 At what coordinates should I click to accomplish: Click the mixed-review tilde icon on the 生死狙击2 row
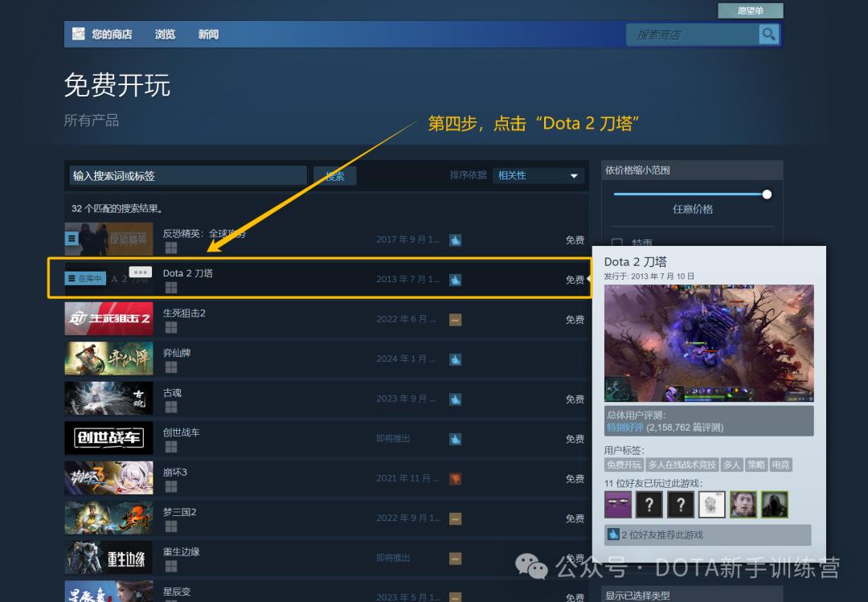456,318
